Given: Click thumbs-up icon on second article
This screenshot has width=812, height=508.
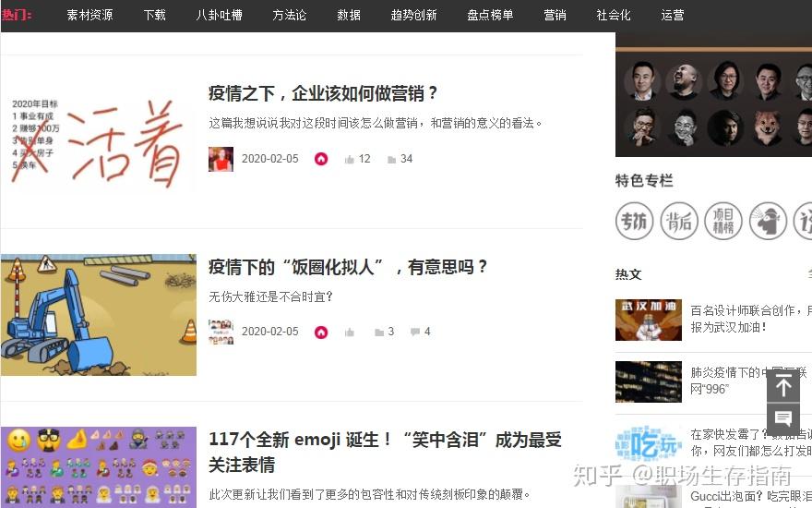Looking at the screenshot, I should [350, 332].
